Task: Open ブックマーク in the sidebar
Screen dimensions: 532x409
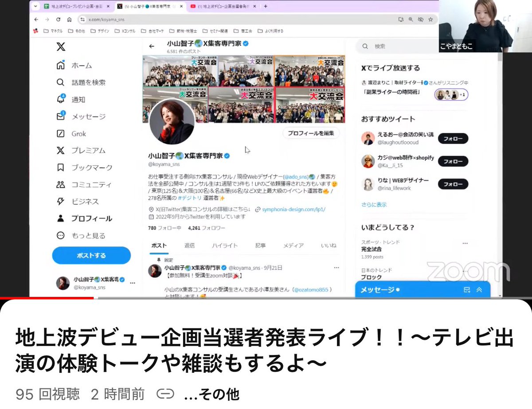Action: tap(85, 167)
